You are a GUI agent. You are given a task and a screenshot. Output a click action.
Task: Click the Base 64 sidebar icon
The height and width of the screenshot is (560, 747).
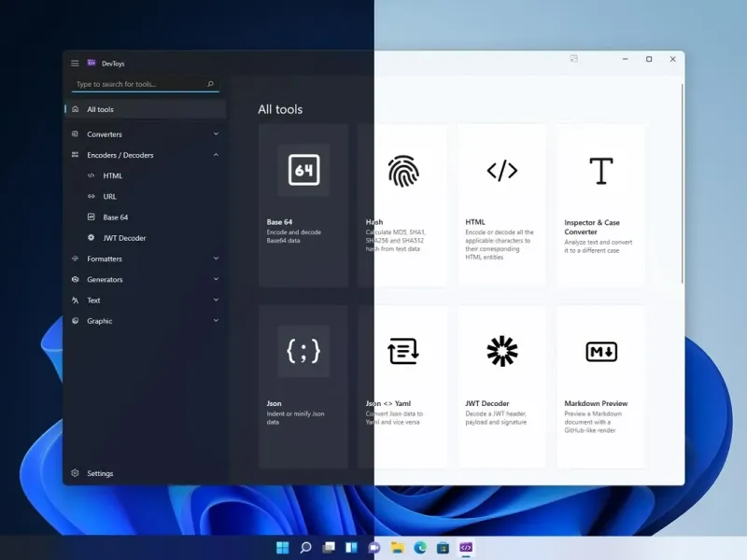[91, 217]
